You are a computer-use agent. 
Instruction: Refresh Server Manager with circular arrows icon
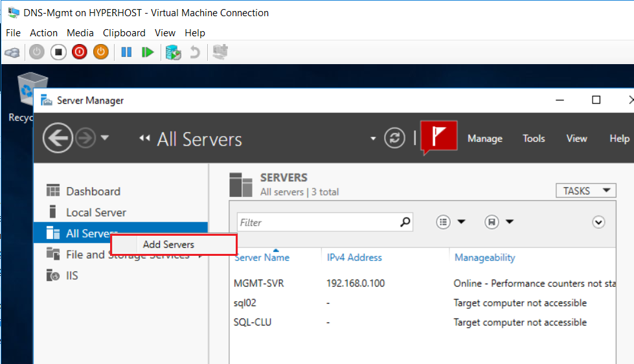pos(394,138)
